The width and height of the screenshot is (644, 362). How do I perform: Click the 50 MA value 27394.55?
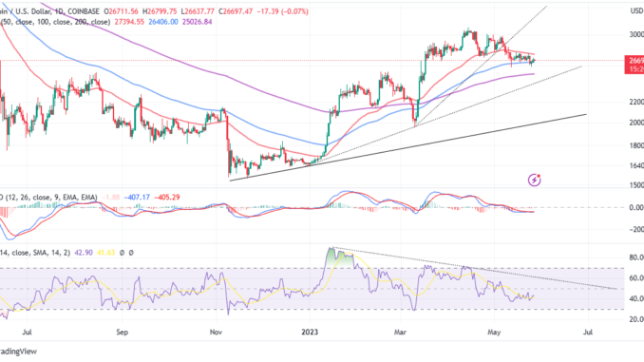[129, 22]
